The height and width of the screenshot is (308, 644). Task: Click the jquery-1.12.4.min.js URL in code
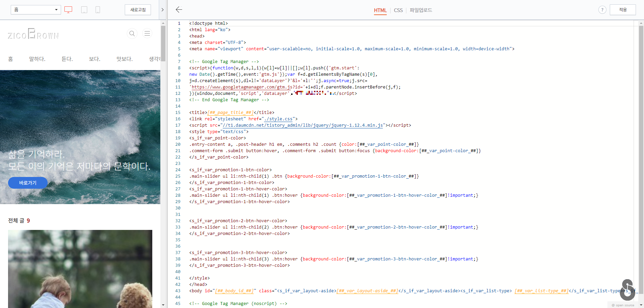(x=303, y=125)
